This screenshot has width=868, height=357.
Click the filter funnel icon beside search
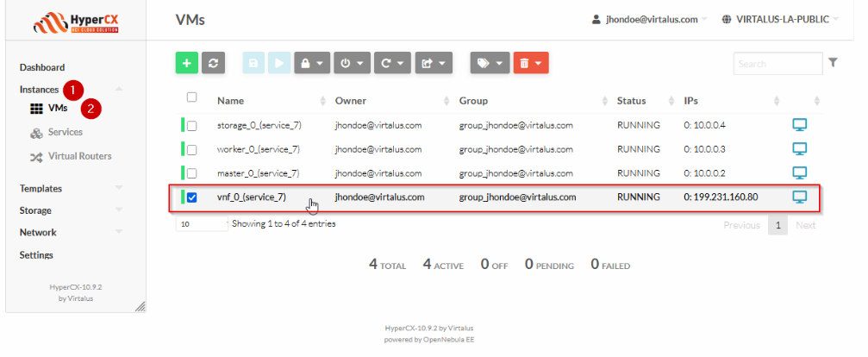833,62
